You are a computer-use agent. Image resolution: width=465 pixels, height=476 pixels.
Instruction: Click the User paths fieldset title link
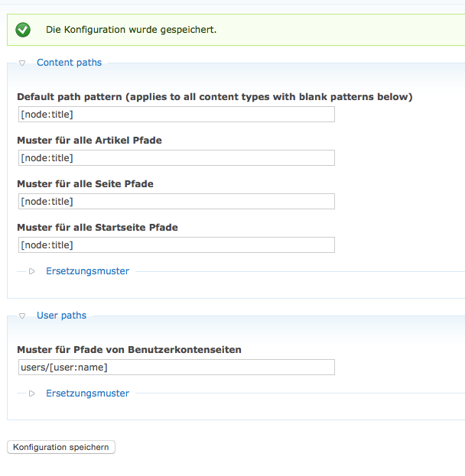pyautogui.click(x=61, y=316)
